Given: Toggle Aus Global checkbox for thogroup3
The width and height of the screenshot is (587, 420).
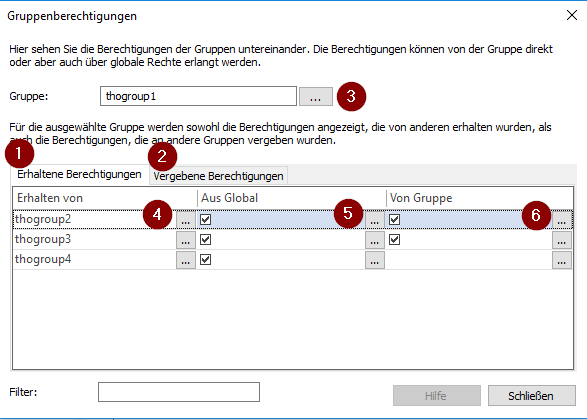Looking at the screenshot, I should (x=206, y=240).
